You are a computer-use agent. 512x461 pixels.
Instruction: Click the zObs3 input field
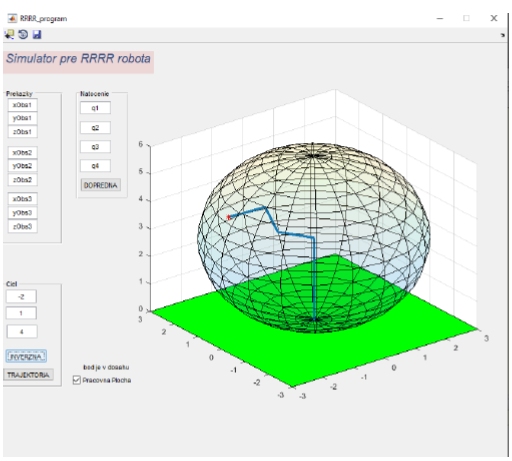22,226
